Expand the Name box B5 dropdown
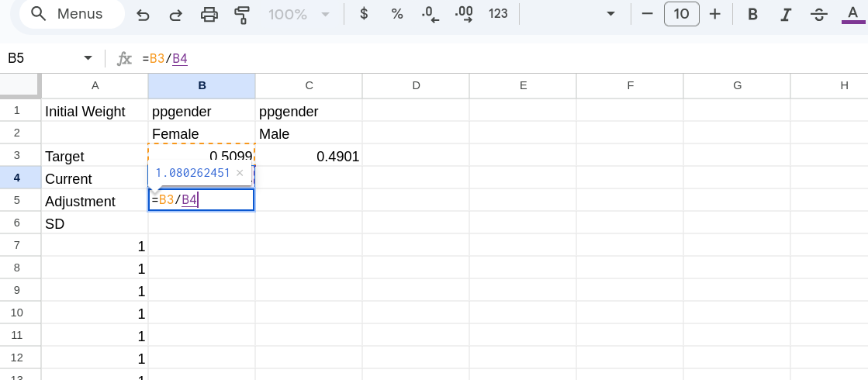The width and height of the screenshot is (868, 380). pos(88,58)
